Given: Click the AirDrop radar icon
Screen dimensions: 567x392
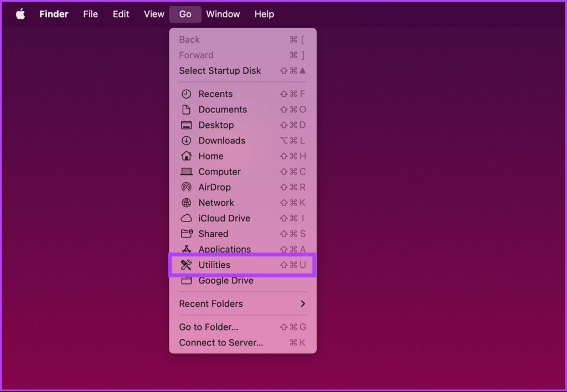Looking at the screenshot, I should [x=186, y=187].
